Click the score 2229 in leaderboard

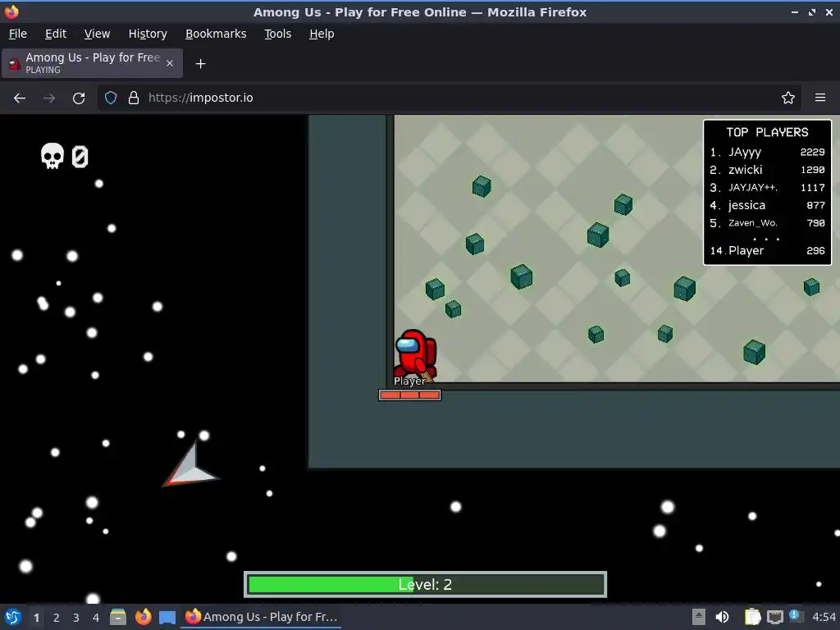click(812, 152)
